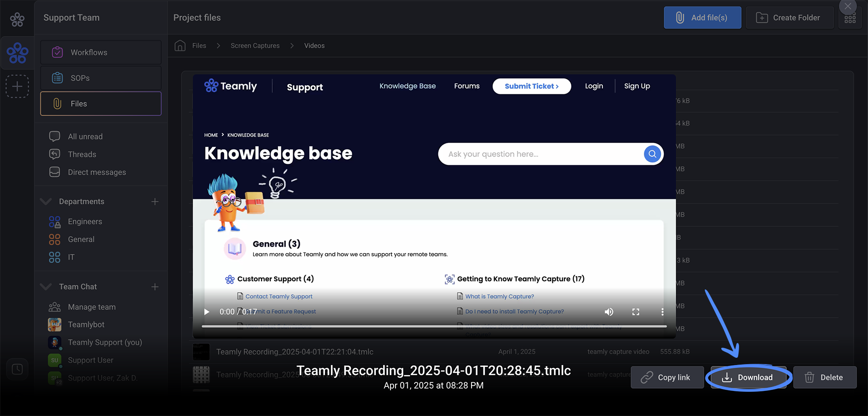Open Threads section

[82, 154]
